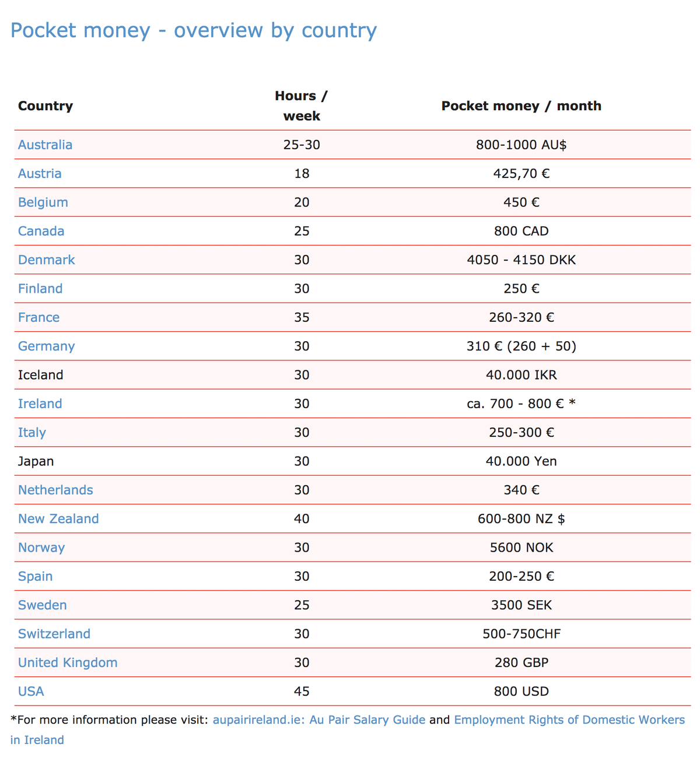Click the France country link
Screen dimensions: 700x775
tap(38, 317)
